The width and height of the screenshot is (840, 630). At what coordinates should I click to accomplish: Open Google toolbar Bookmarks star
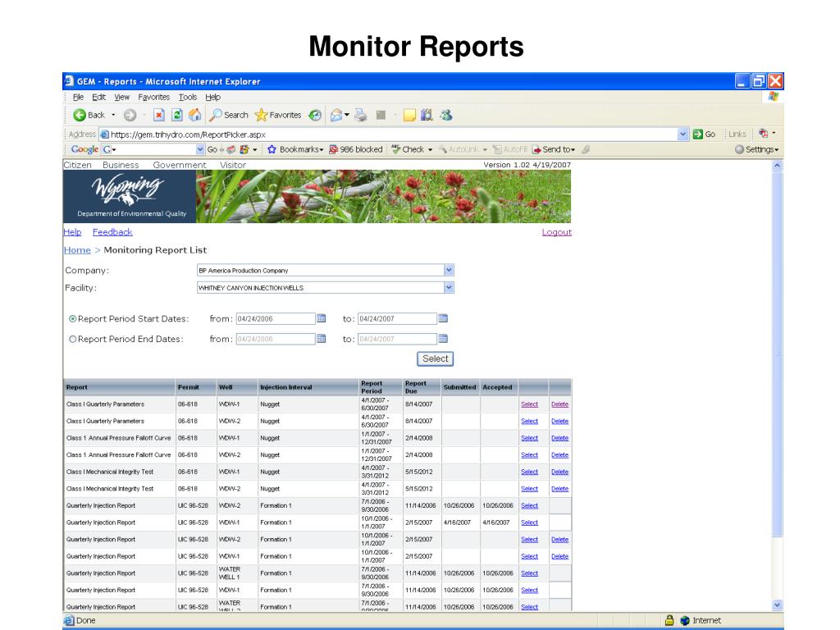[x=295, y=149]
